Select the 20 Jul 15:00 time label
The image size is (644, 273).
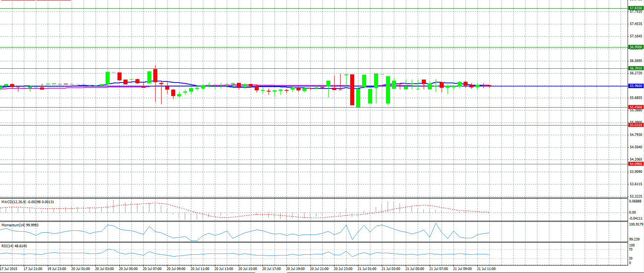tap(248, 269)
